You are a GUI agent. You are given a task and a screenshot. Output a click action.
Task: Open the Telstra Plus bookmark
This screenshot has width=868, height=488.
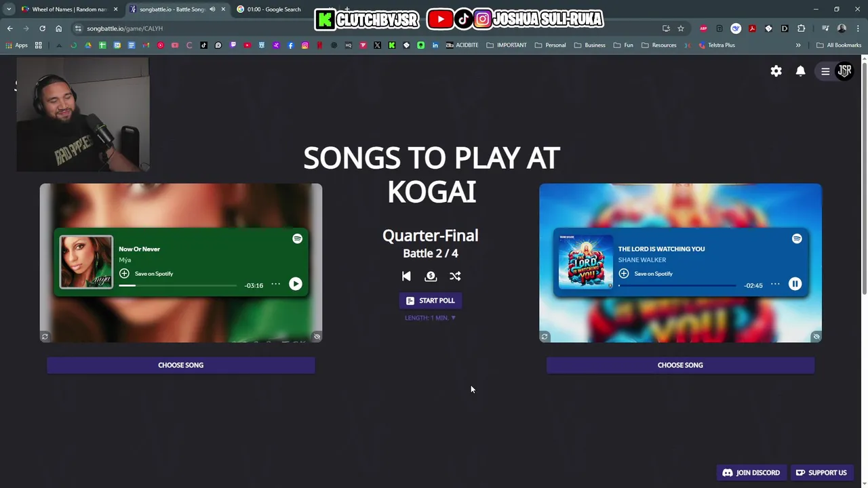(716, 45)
